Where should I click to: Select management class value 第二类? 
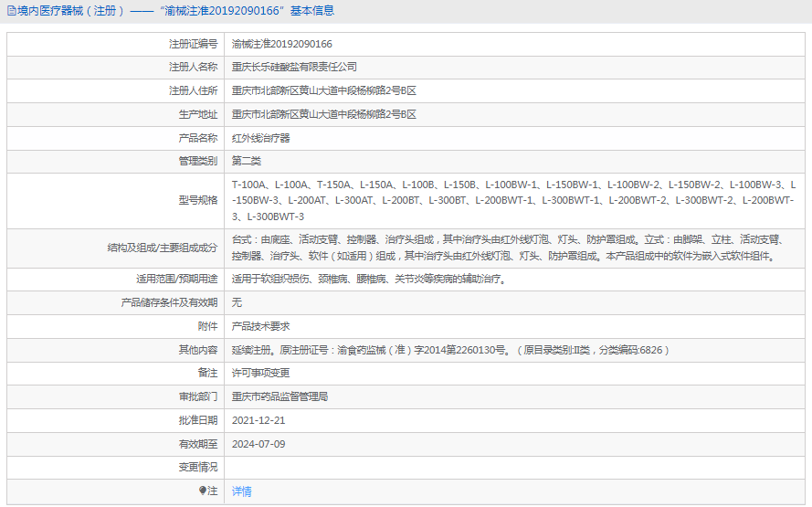247,161
